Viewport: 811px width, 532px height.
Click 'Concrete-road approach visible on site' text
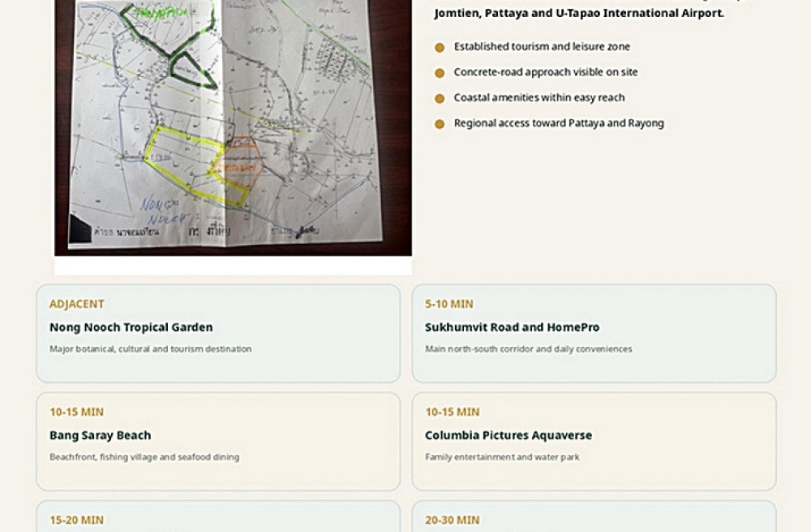pyautogui.click(x=546, y=72)
